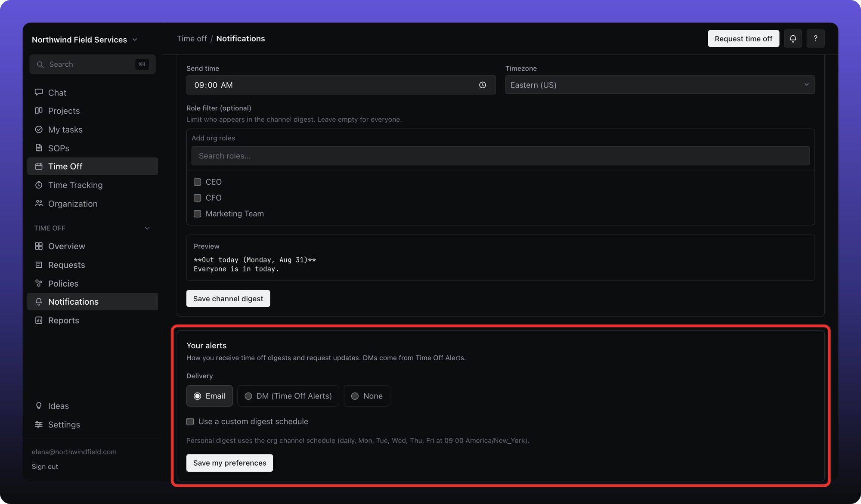Open the Reports subsection
The image size is (861, 504).
pos(93,320)
